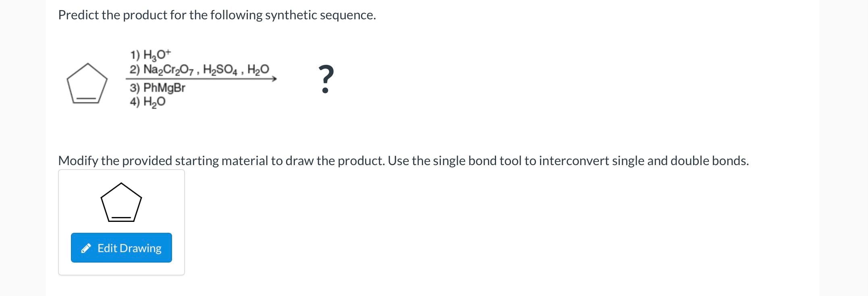Click reagent line 3) PhMgBr
This screenshot has width=868, height=296.
(x=157, y=88)
